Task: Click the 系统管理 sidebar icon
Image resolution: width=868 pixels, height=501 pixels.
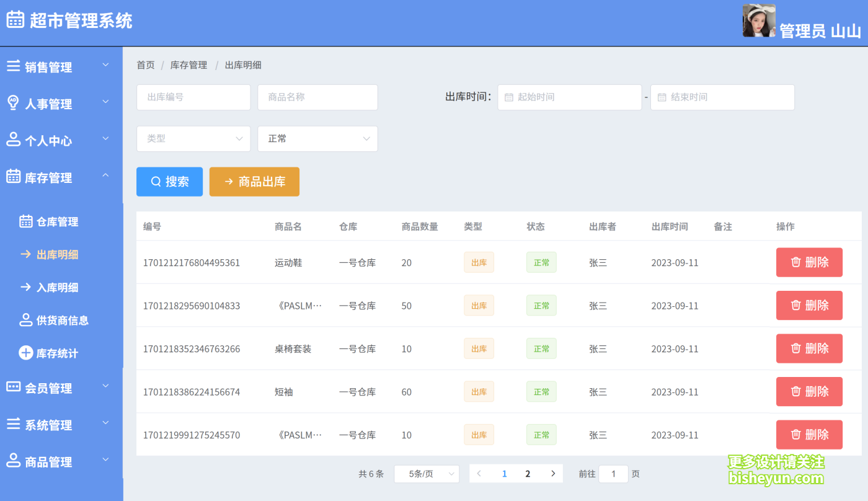Action: point(13,423)
